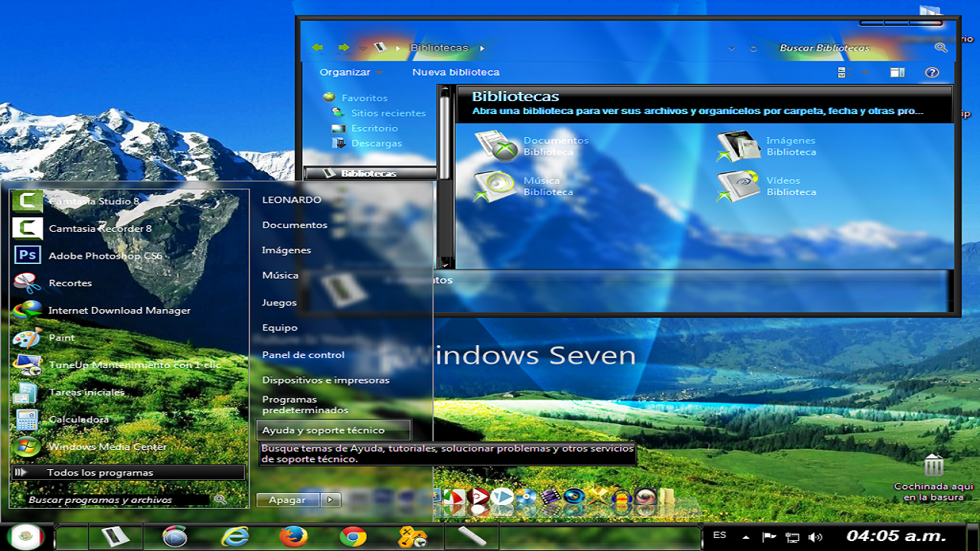Select the Documentos library
The height and width of the screenshot is (551, 980).
point(531,146)
